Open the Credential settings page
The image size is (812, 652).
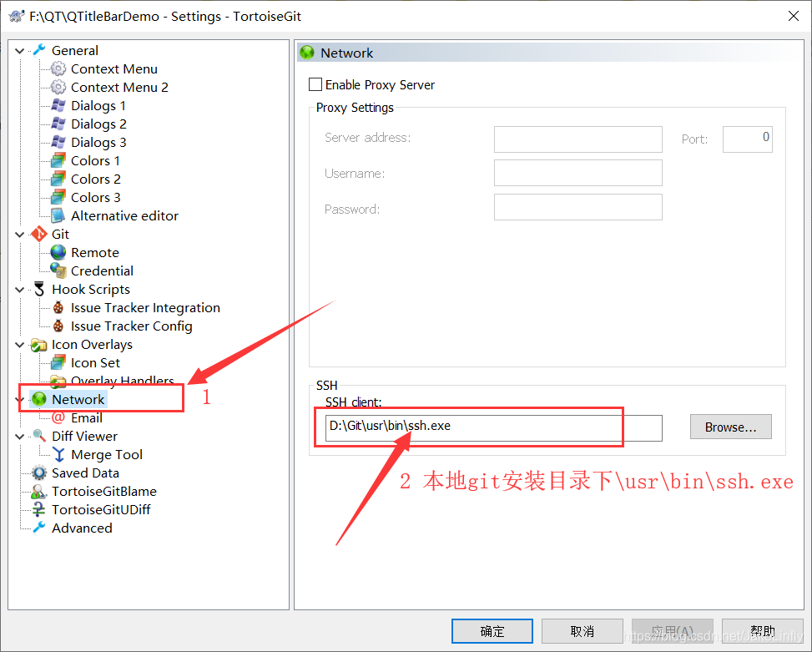[102, 270]
